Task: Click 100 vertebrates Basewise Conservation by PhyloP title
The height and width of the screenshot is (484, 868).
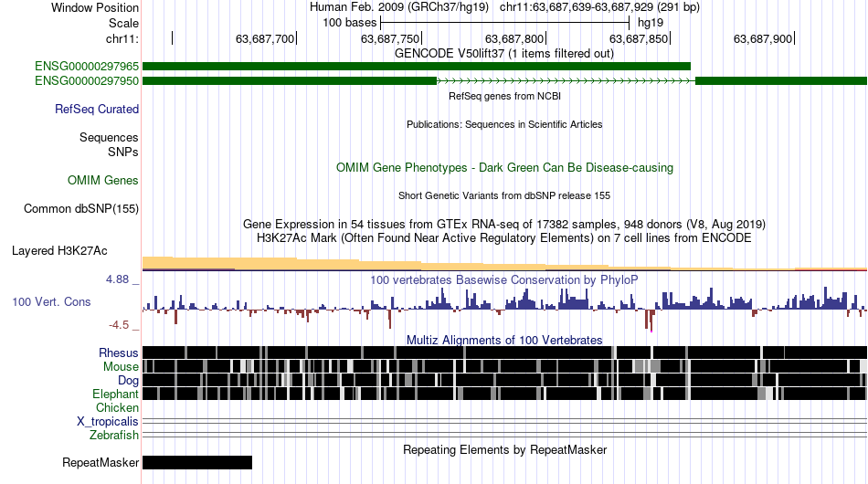Action: (504, 279)
